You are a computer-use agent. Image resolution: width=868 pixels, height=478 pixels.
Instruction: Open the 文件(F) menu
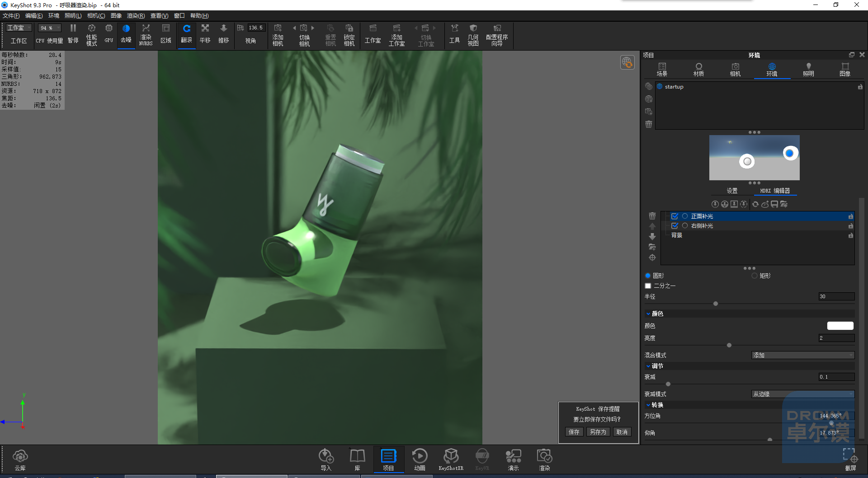[11, 16]
